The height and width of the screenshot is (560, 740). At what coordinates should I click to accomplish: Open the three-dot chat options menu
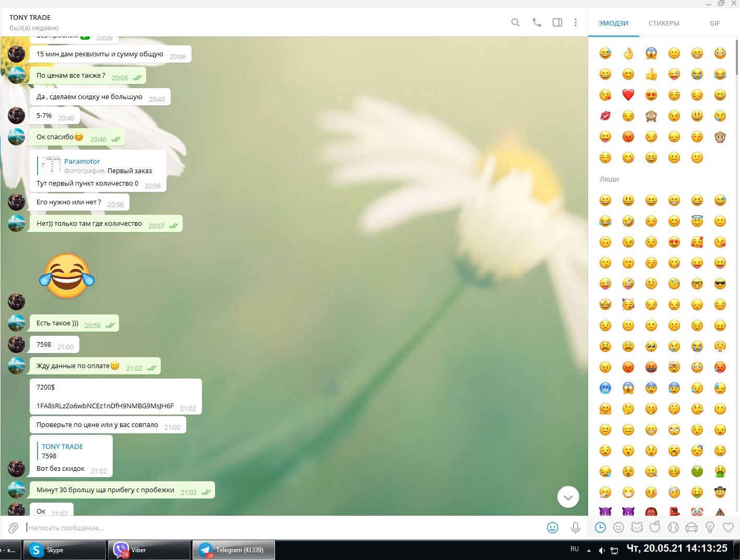point(576,22)
